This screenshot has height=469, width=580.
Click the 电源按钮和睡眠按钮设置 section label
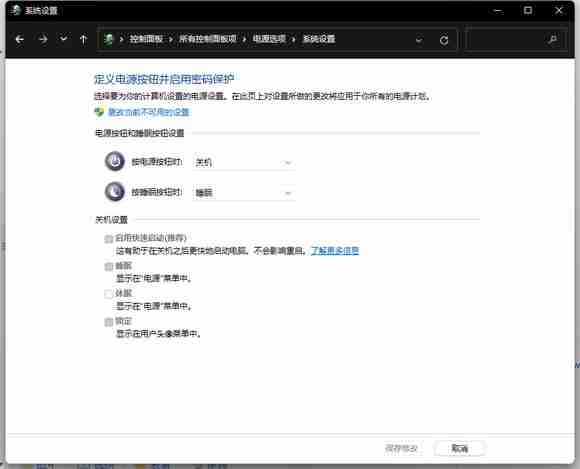[140, 133]
